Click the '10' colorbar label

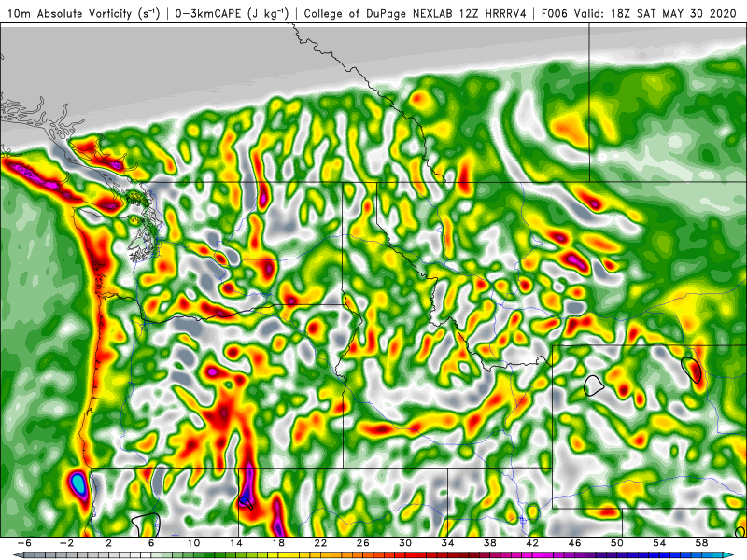193,543
